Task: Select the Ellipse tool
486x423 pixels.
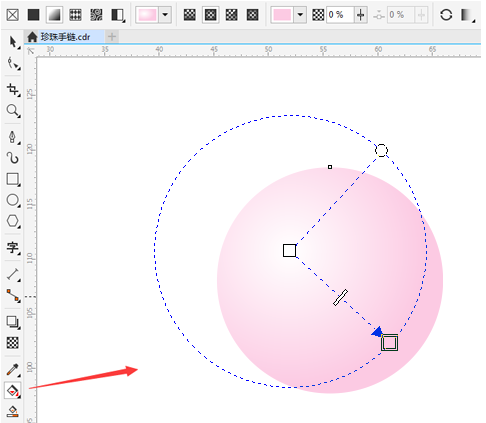Action: click(13, 200)
